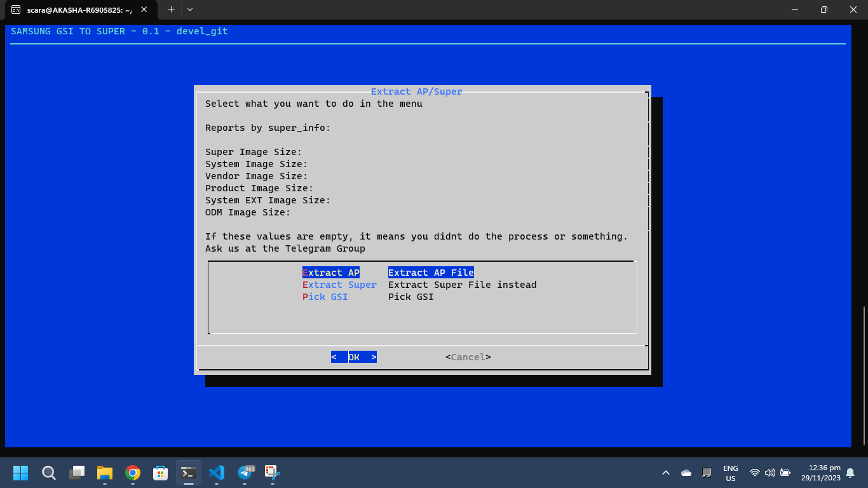
Task: Confirm with the OK button
Action: (x=354, y=357)
